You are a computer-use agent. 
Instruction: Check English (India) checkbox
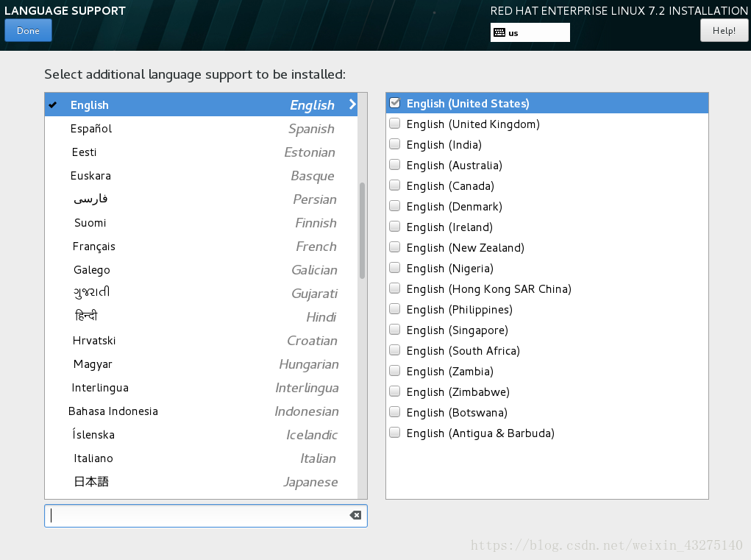click(x=395, y=144)
